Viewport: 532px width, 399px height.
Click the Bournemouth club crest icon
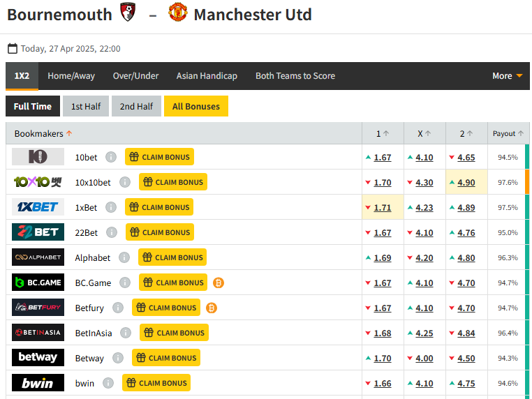[128, 13]
